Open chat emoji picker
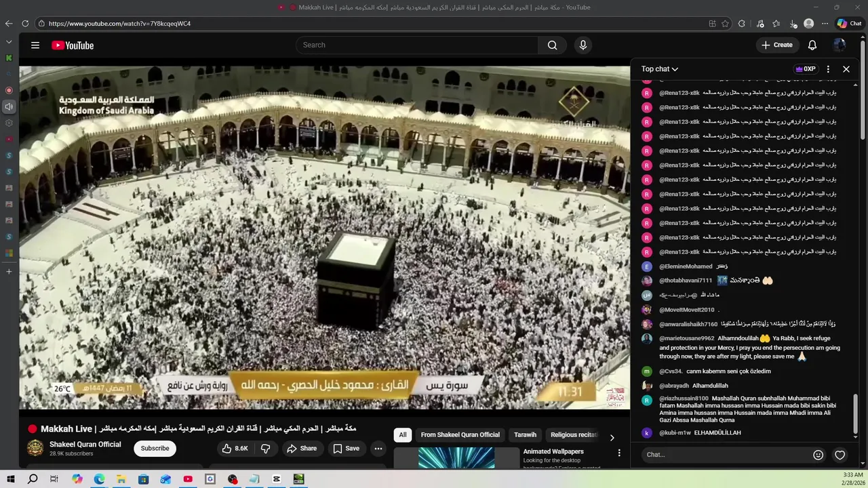This screenshot has height=488, width=868. (x=818, y=455)
